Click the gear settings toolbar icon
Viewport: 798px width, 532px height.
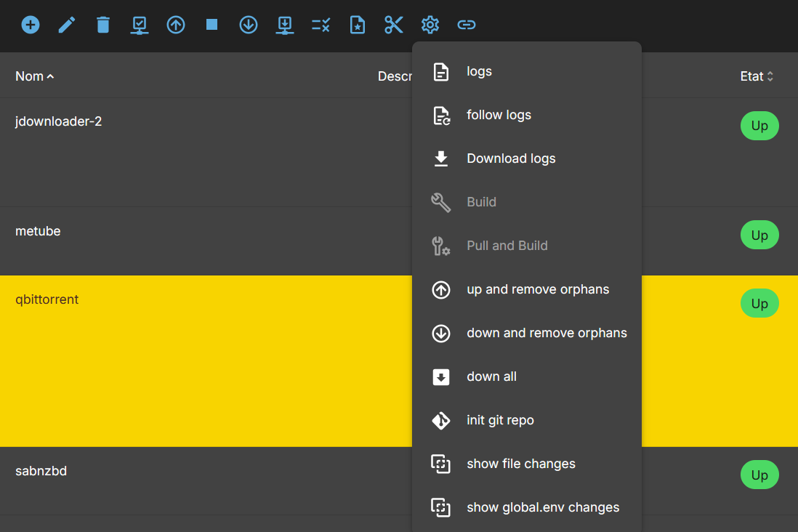pos(430,25)
